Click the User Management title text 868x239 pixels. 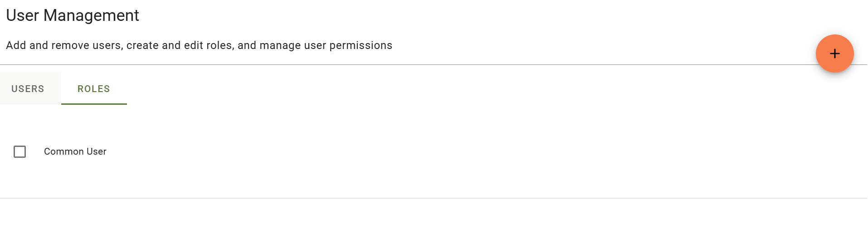point(73,15)
